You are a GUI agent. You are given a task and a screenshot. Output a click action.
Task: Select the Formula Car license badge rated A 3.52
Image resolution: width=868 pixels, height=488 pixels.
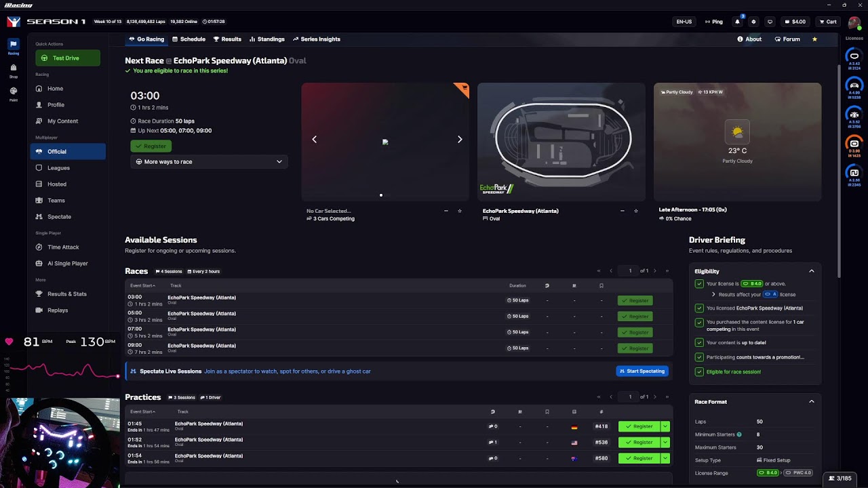pyautogui.click(x=854, y=117)
